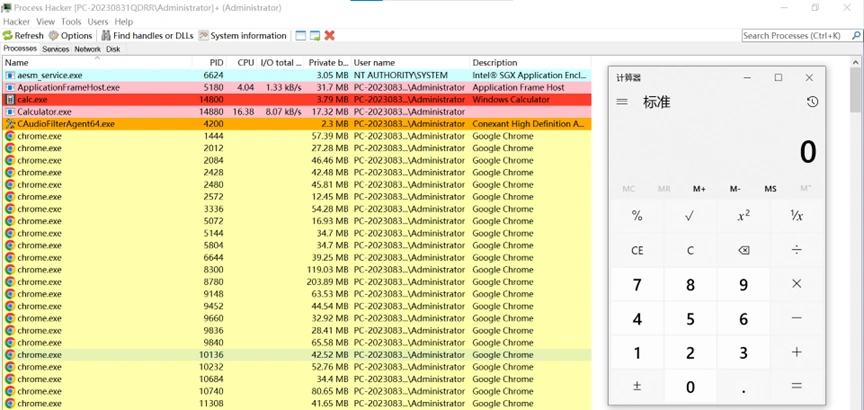The image size is (864, 410).
Task: Open Options from the toolbar
Action: 71,36
